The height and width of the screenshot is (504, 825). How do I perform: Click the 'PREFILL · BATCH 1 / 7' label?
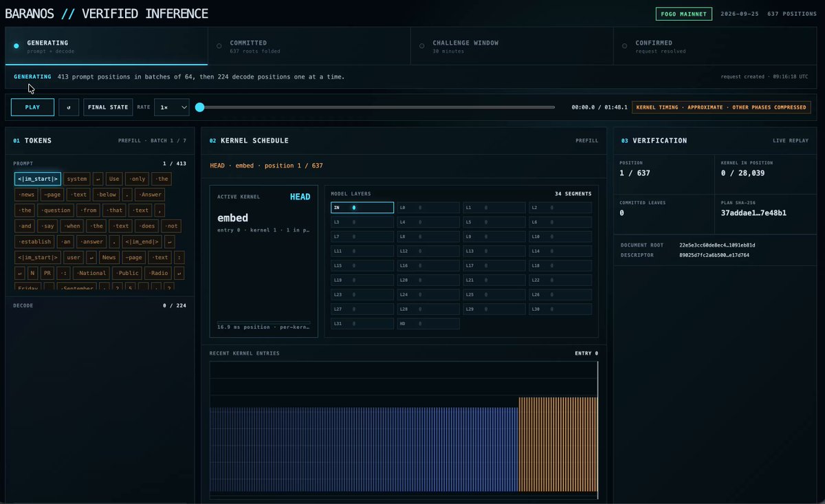[x=152, y=141]
